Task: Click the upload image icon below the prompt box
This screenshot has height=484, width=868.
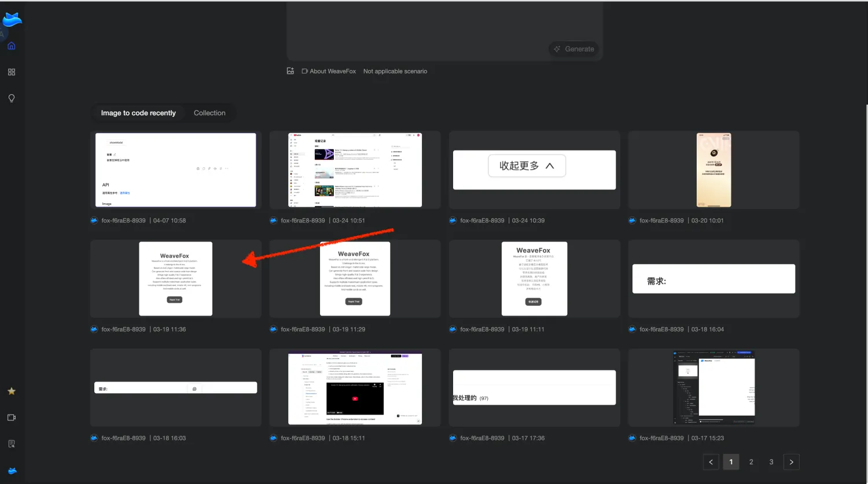Action: [x=290, y=71]
